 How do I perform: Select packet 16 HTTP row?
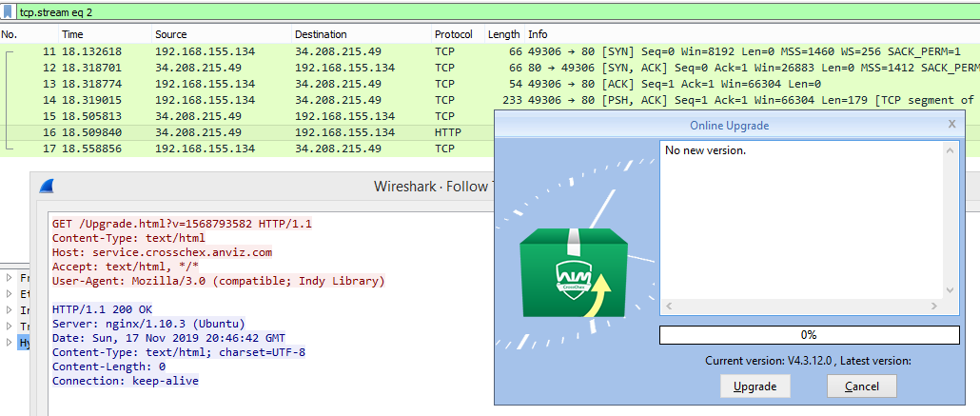(246, 132)
